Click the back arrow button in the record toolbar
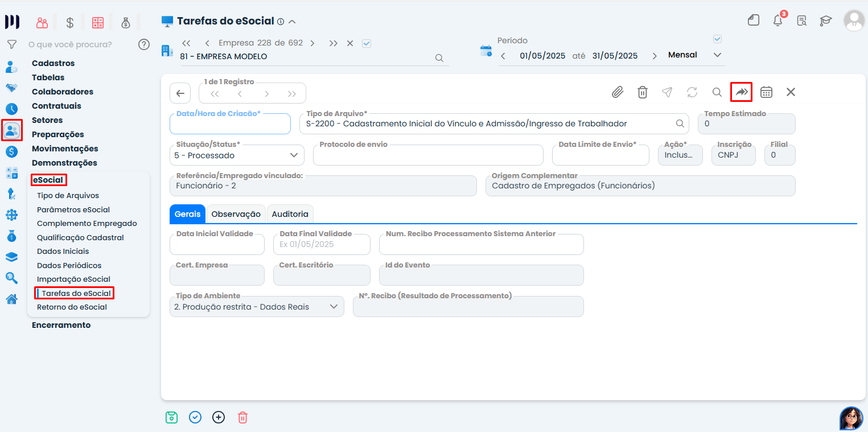This screenshot has height=432, width=868. (180, 93)
